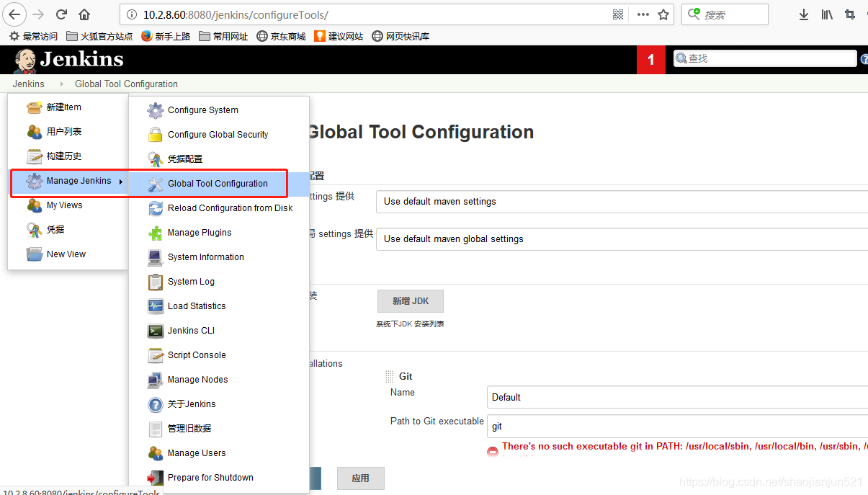Click the 应用 apply button
The height and width of the screenshot is (495, 868).
[x=361, y=478]
